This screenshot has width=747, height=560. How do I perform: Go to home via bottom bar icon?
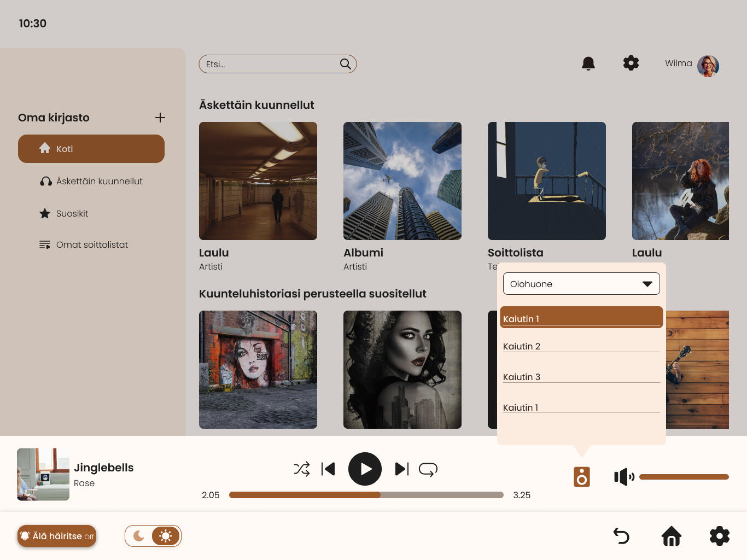672,536
